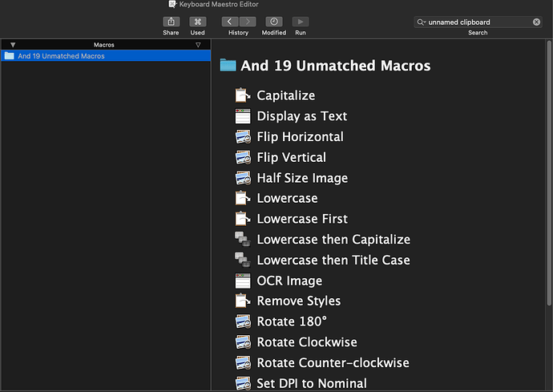Image resolution: width=553 pixels, height=392 pixels.
Task: Select the 'Half Size Image' macro name
Action: (302, 178)
